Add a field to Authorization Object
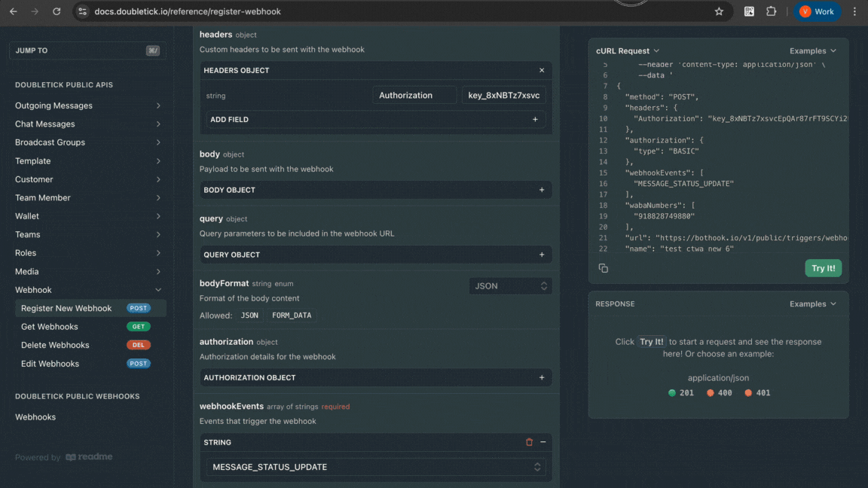 pyautogui.click(x=541, y=377)
